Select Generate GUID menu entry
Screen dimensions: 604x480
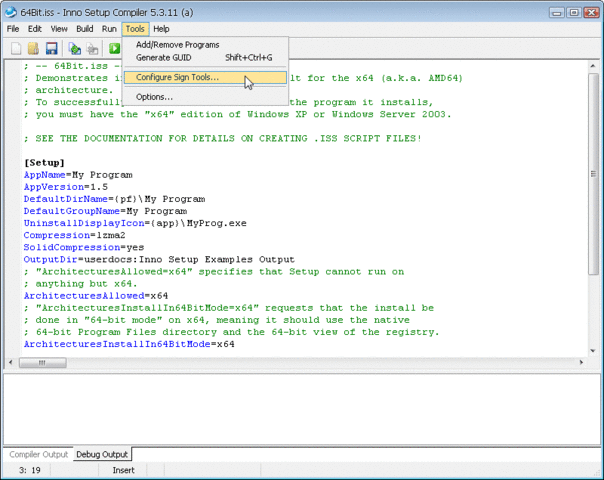(205, 57)
